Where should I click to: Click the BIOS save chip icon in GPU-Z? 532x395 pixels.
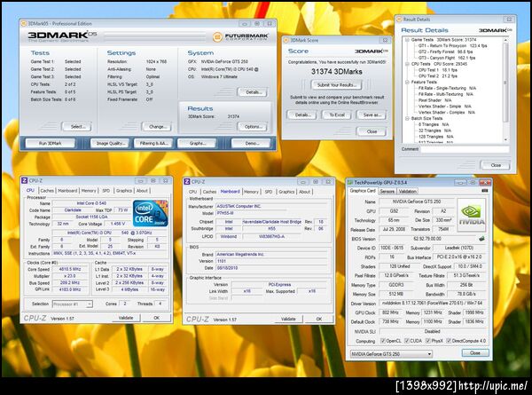tap(481, 239)
